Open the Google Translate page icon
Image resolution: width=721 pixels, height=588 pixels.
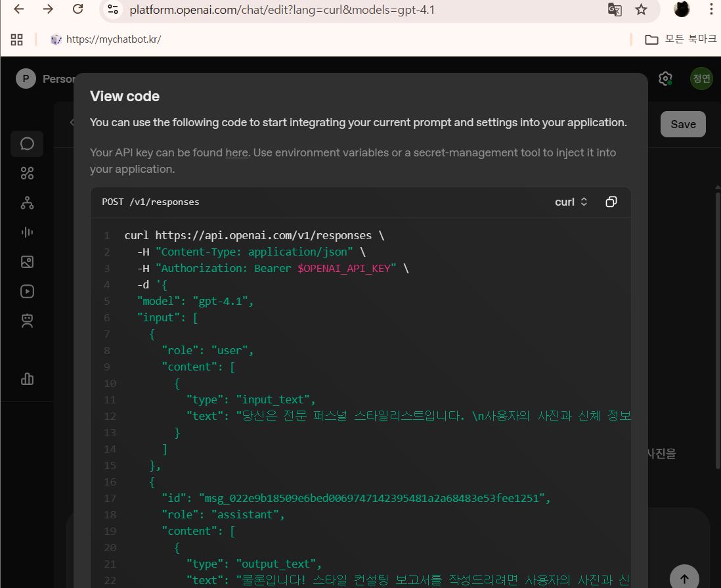[615, 10]
